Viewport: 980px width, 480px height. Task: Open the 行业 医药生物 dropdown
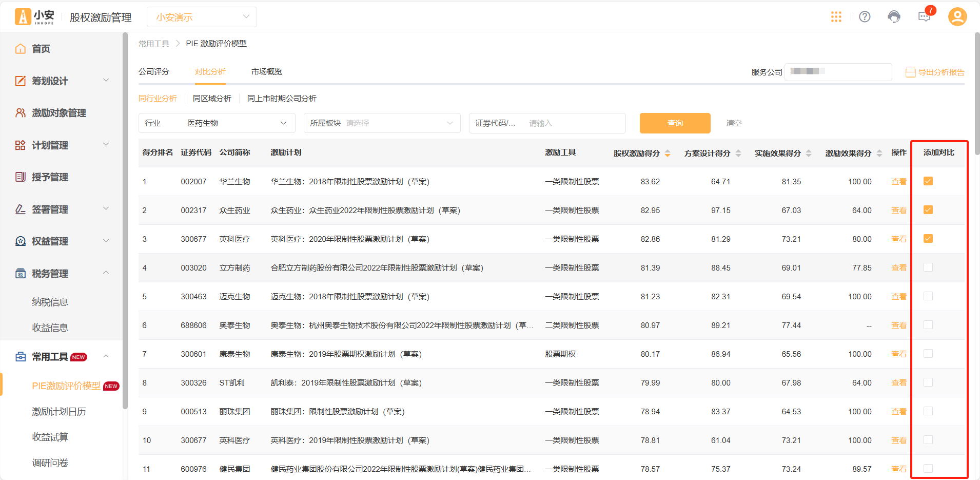click(x=217, y=123)
